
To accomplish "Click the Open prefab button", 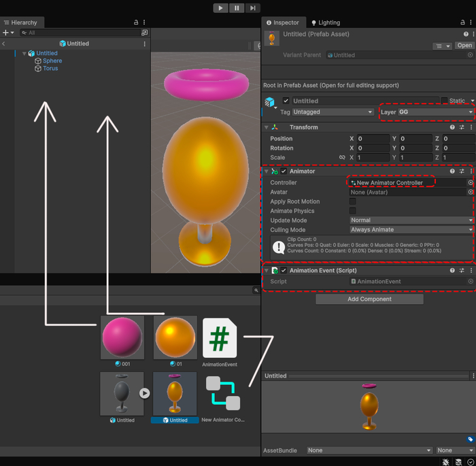I will point(464,46).
